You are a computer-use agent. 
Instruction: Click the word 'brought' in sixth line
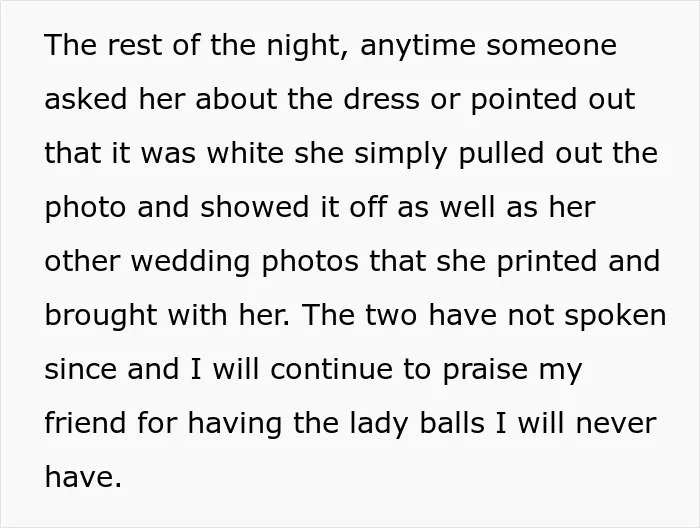tap(101, 316)
